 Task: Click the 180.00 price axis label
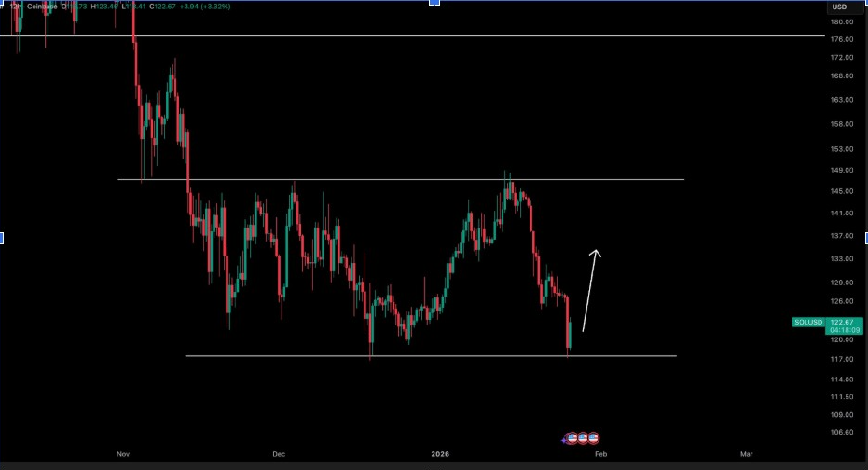coord(841,21)
